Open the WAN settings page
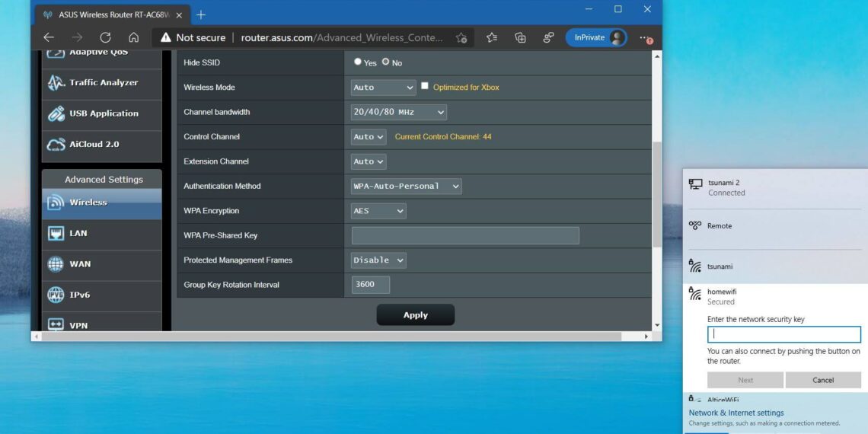 (x=102, y=264)
